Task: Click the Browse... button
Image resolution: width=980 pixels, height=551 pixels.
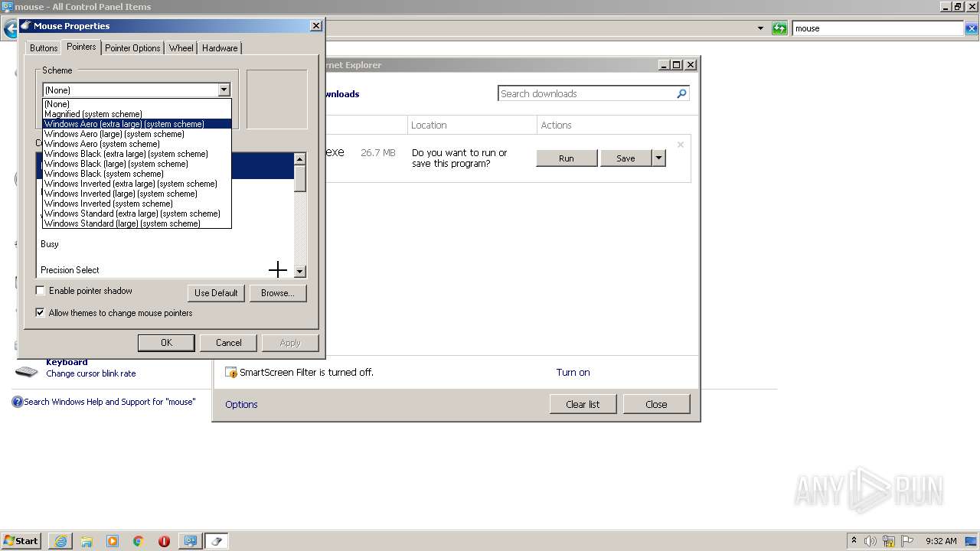Action: point(277,293)
